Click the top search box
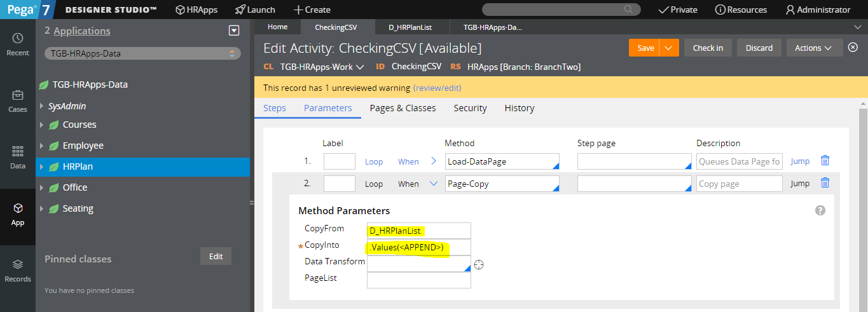The width and height of the screenshot is (868, 312). pos(561,10)
